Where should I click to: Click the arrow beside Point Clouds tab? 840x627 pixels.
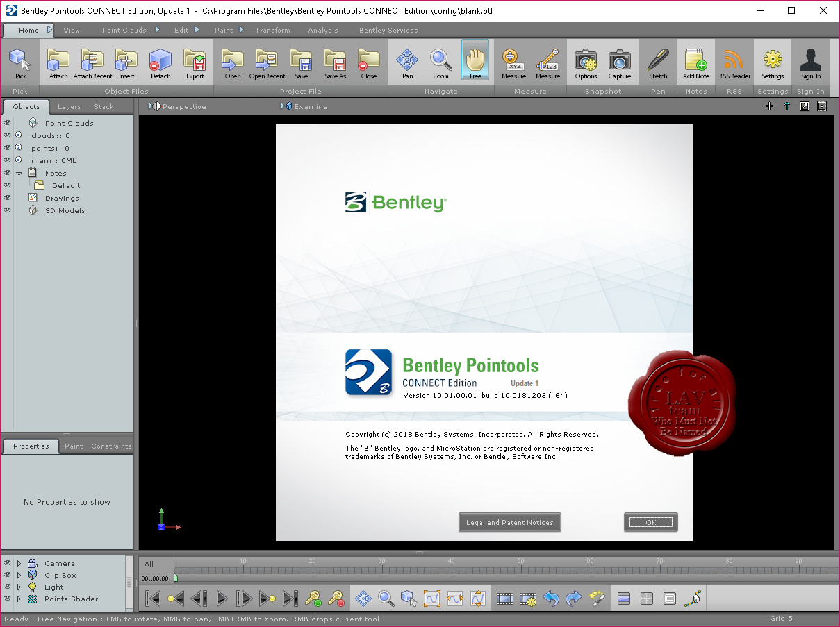157,30
